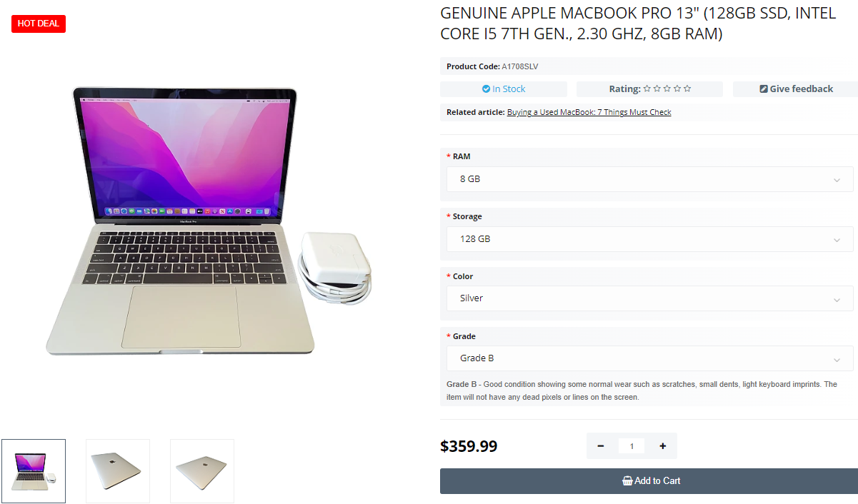Expand the Grade dropdown showing Grade B
This screenshot has width=858, height=504.
pyautogui.click(x=650, y=358)
